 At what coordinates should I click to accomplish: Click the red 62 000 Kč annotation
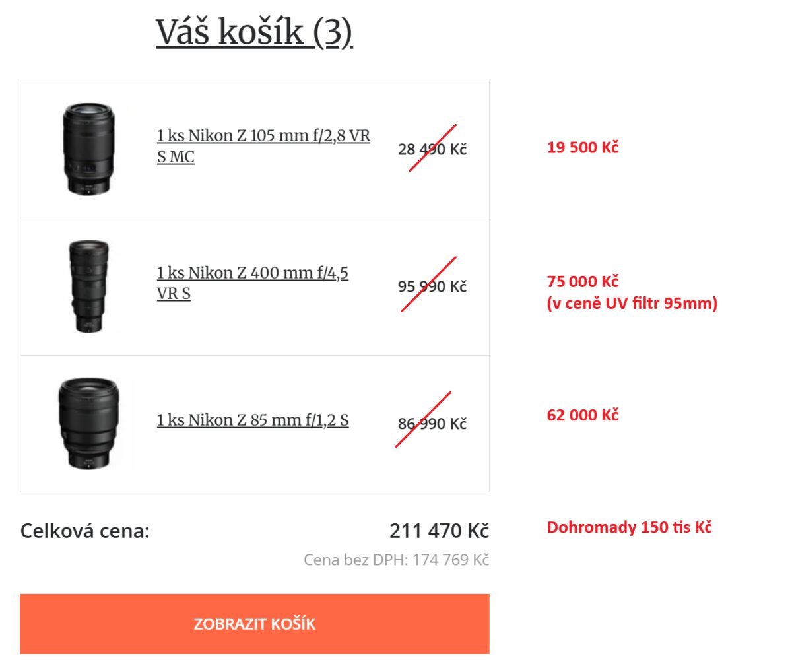[x=582, y=415]
